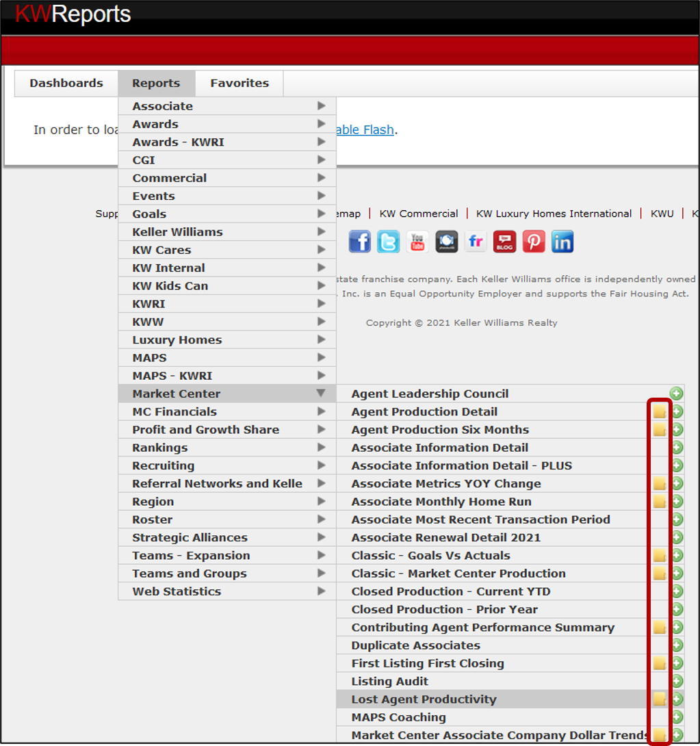Click green plus for Closed Production - Current YTD
This screenshot has height=746, width=700.
[677, 591]
